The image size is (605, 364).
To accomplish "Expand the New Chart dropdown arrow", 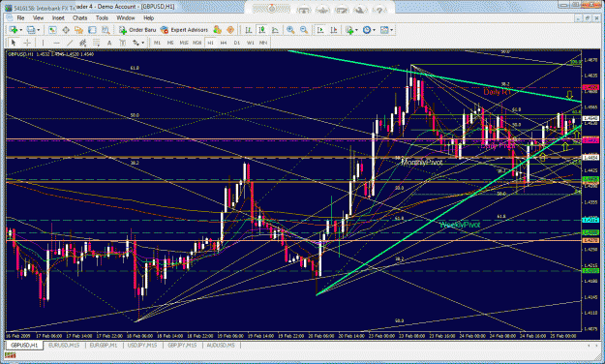I will tap(21, 30).
